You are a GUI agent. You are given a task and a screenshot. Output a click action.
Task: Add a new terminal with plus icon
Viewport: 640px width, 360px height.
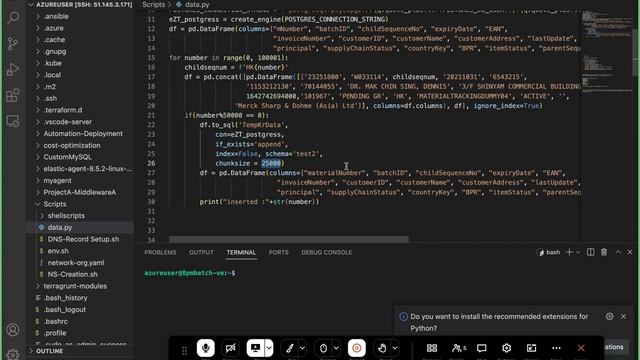[569, 252]
